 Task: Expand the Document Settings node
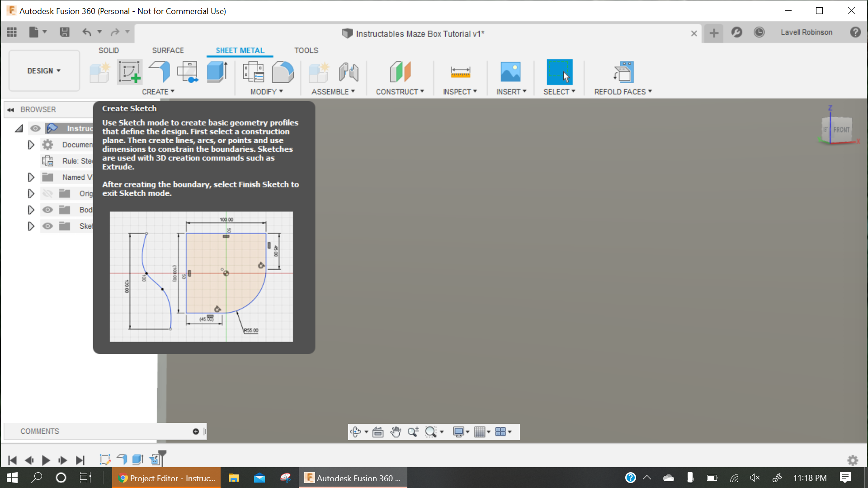pos(31,145)
